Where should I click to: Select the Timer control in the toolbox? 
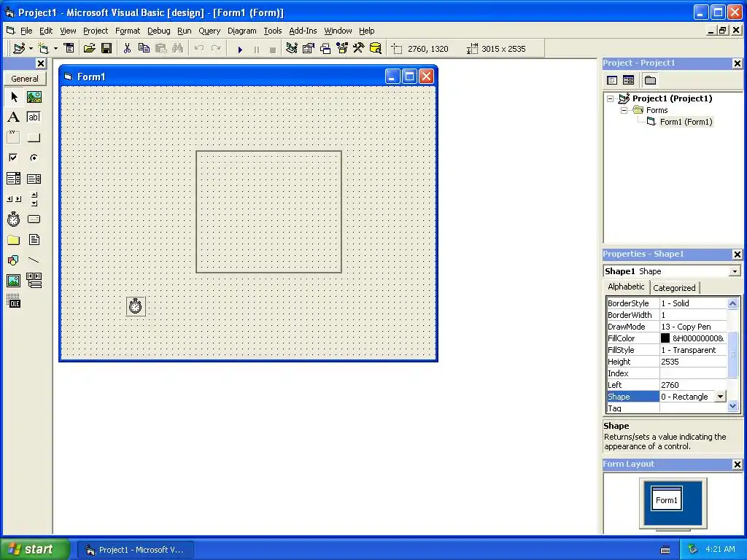pos(14,219)
